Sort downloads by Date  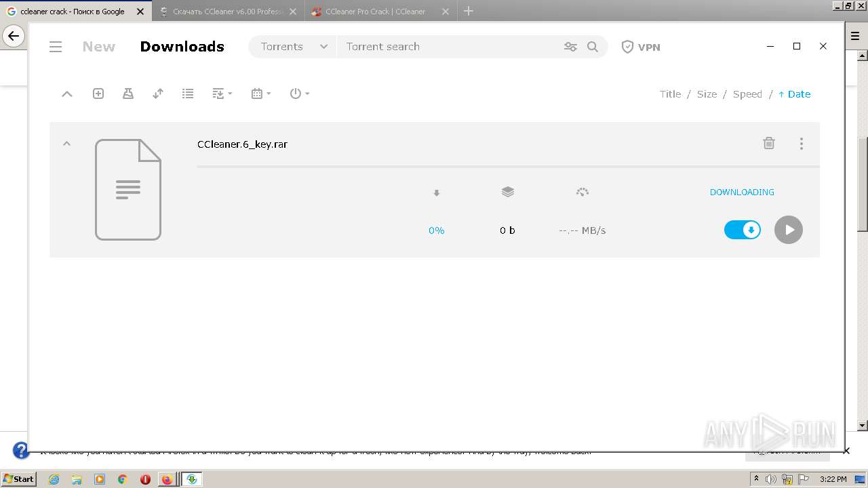tap(794, 94)
